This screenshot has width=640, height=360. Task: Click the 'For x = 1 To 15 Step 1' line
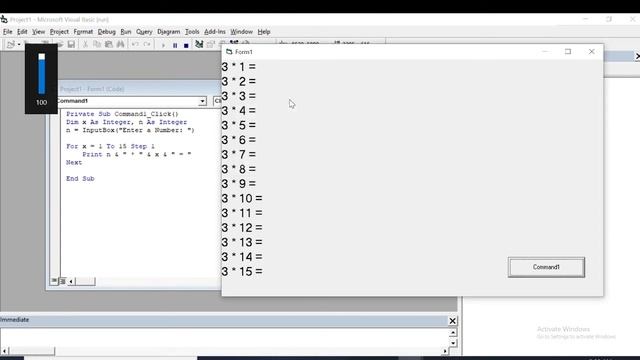tap(110, 146)
